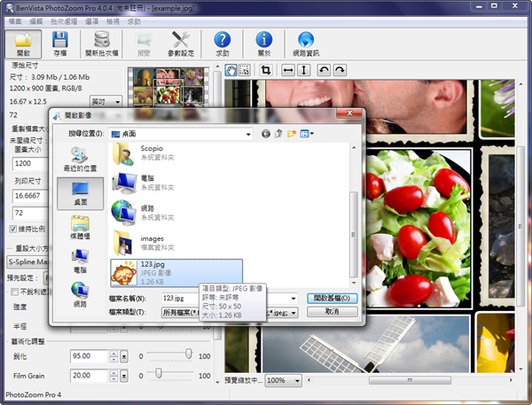Close the 開啟影像 dialog
Image resolution: width=532 pixels, height=405 pixels.
(x=349, y=113)
